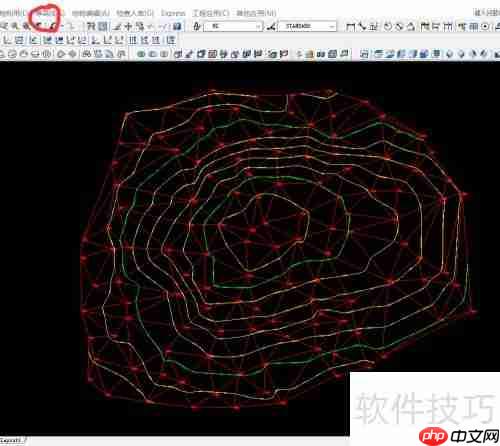Viewport: 500px width, 446px height.
Task: Select the Ordinate Dimension tool
Action: [x=373, y=26]
